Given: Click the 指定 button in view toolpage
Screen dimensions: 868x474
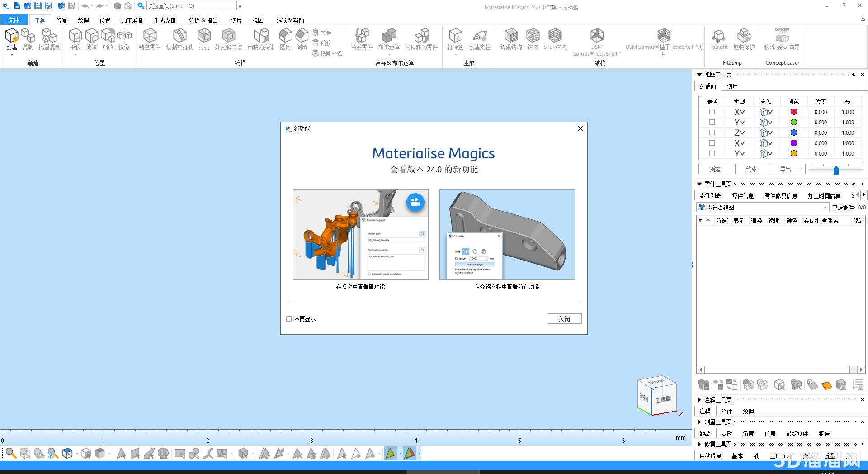Looking at the screenshot, I should tap(715, 169).
